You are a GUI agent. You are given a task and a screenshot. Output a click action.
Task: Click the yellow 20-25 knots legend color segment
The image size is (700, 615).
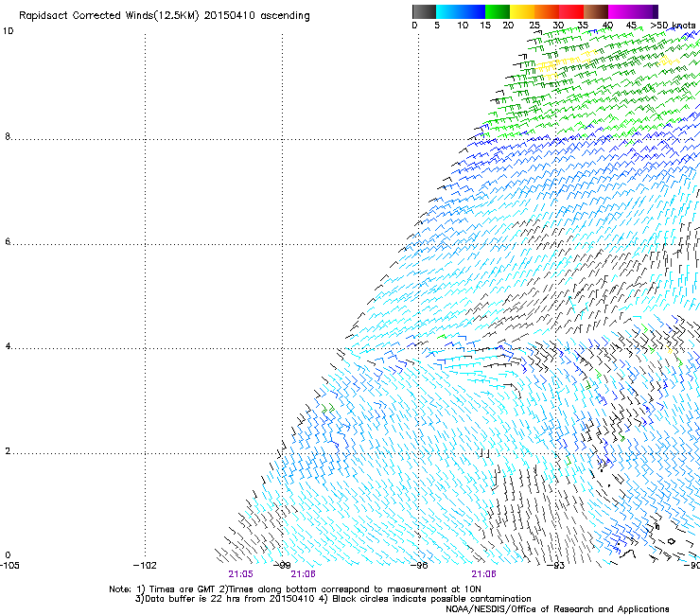point(522,11)
